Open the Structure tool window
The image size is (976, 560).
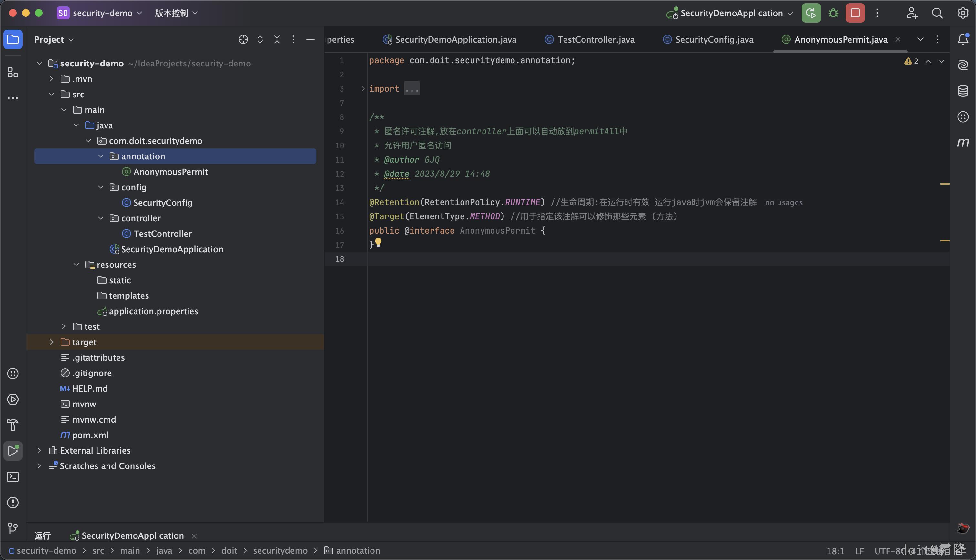13,72
